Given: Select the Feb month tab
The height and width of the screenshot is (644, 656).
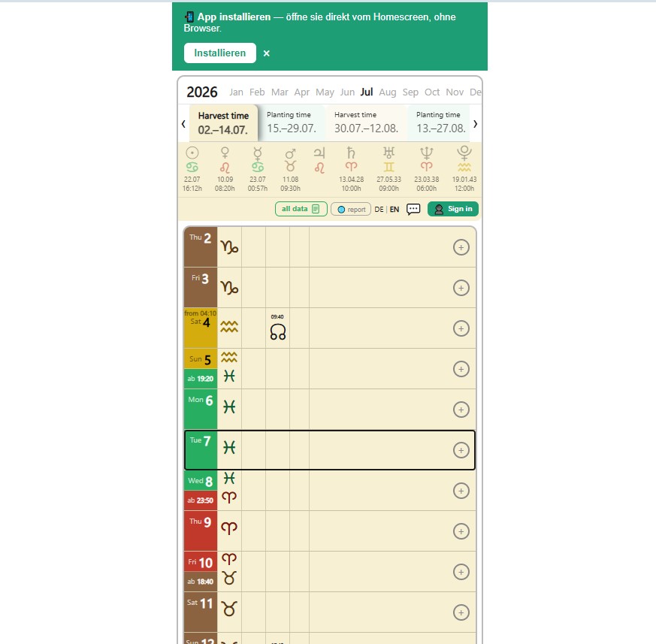Looking at the screenshot, I should coord(257,92).
